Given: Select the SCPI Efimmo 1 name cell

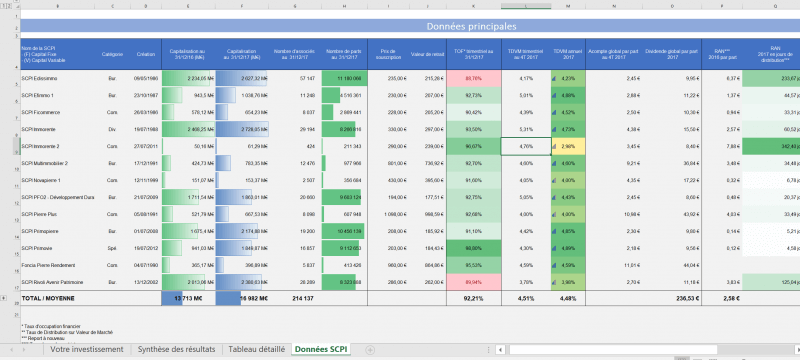Looking at the screenshot, I should 57,95.
